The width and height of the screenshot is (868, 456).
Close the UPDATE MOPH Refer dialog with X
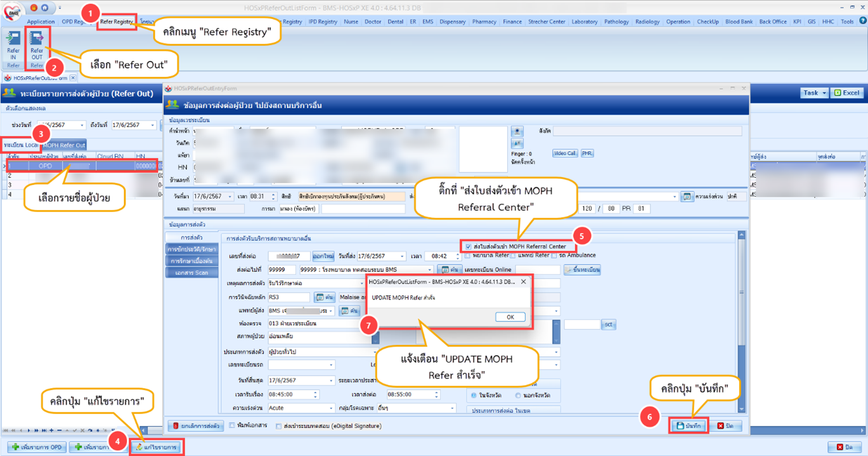523,282
